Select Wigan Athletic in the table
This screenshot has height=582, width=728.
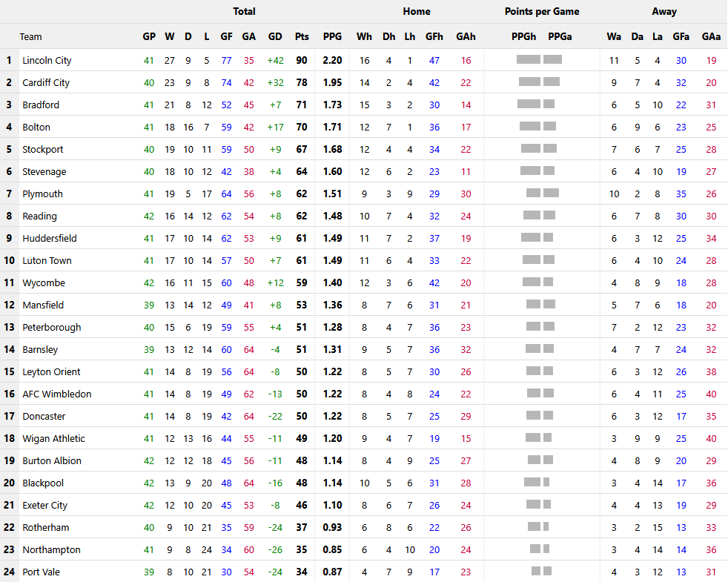[x=53, y=438]
